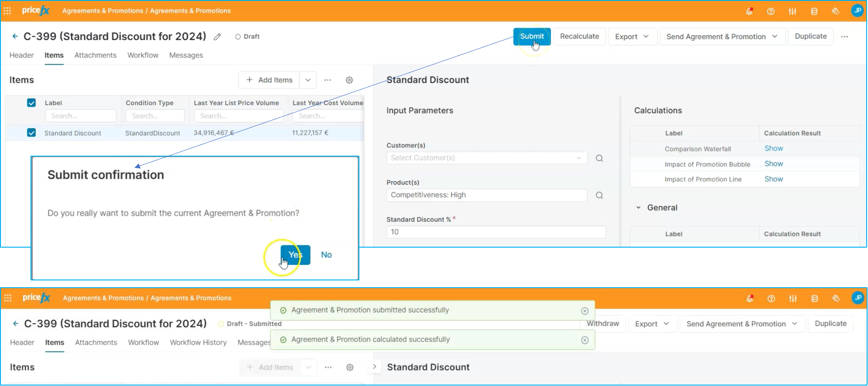The image size is (868, 386).
Task: Collapse the General section
Action: [638, 208]
